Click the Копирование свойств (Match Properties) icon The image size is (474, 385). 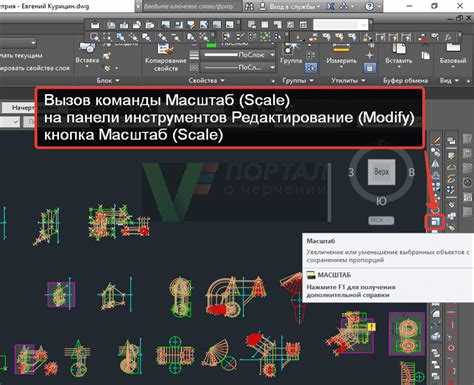[x=166, y=49]
